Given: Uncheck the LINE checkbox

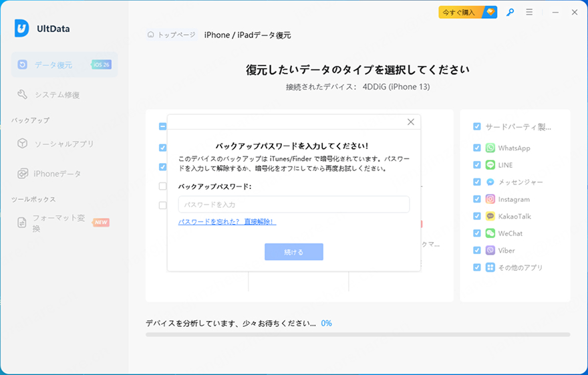Looking at the screenshot, I should [476, 165].
